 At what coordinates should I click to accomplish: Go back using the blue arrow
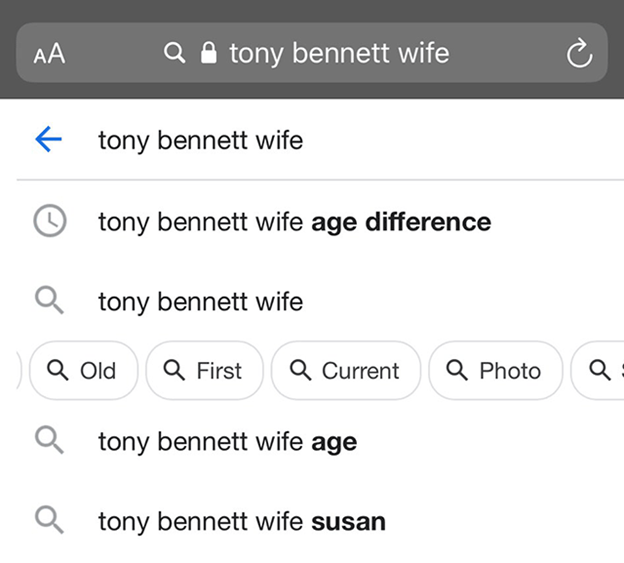(x=49, y=139)
